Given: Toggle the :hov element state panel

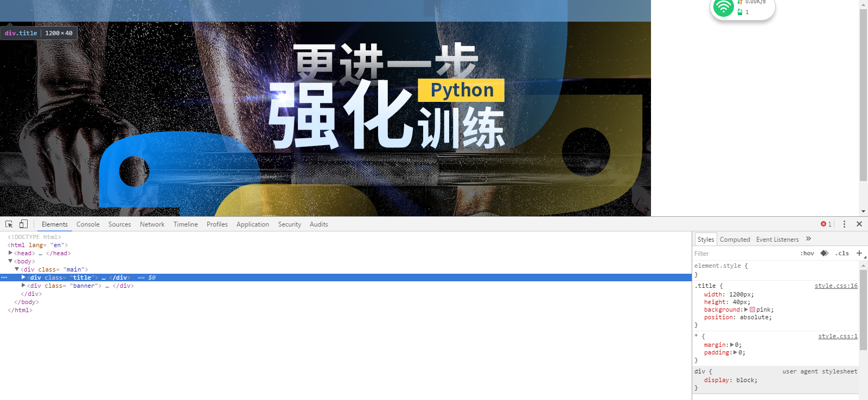Looking at the screenshot, I should [807, 253].
